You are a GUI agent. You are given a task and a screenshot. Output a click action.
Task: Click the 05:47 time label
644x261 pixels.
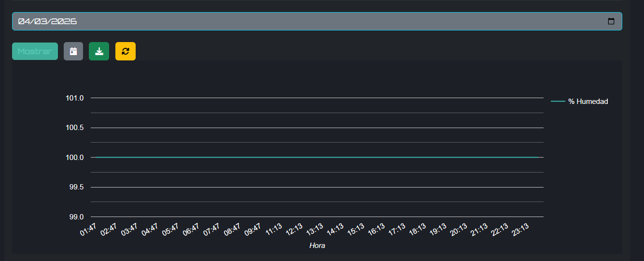pyautogui.click(x=170, y=229)
